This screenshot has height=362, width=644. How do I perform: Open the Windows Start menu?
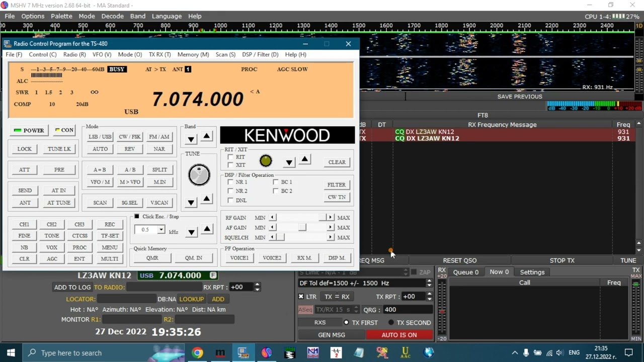[x=11, y=352]
